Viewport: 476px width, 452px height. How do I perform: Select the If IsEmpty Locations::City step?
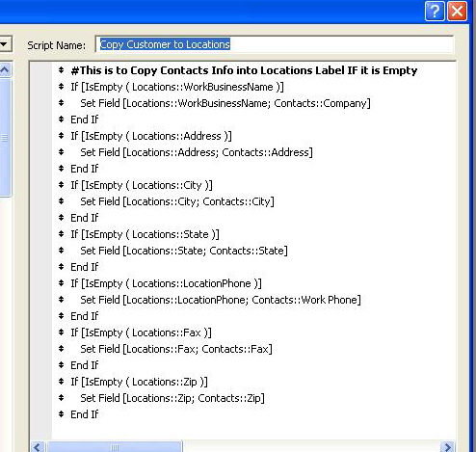tap(142, 185)
